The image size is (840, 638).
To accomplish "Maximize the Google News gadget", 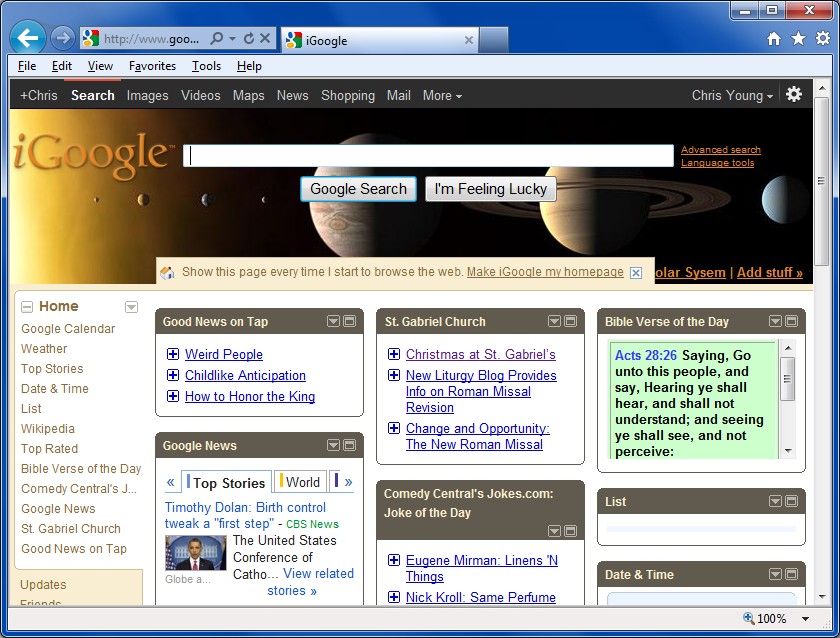I will [x=350, y=445].
